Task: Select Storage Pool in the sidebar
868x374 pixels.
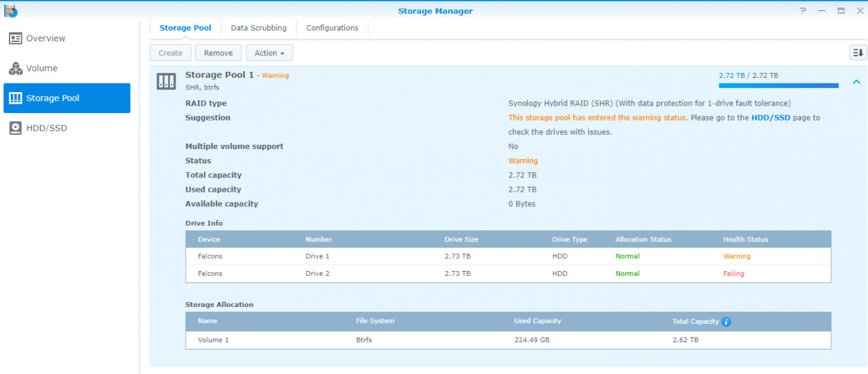Action: (66, 98)
